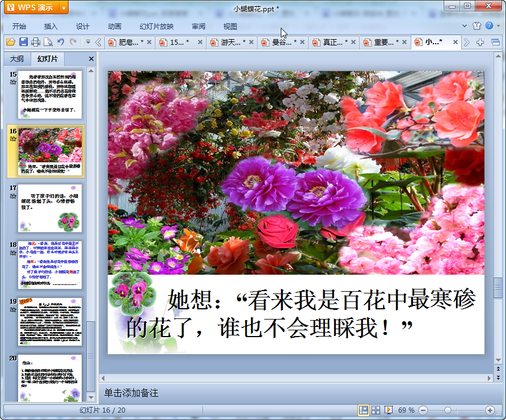The height and width of the screenshot is (420, 506).
Task: Open the 审阅 ribbon tab
Action: (199, 27)
